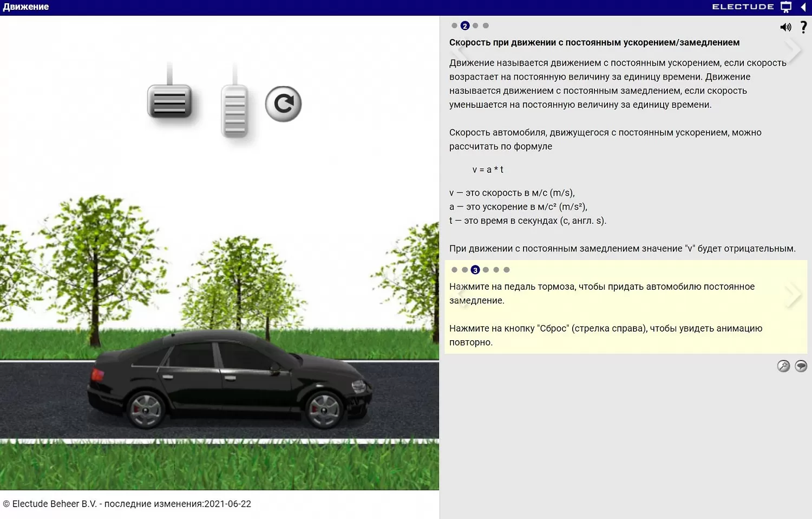Click the Движение title in the header
The width and height of the screenshot is (812, 519).
27,7
